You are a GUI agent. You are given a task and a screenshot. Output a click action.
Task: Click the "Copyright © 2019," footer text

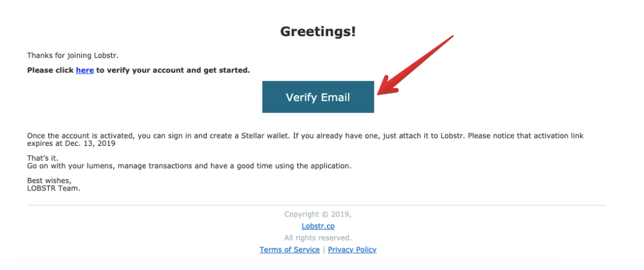(x=318, y=215)
